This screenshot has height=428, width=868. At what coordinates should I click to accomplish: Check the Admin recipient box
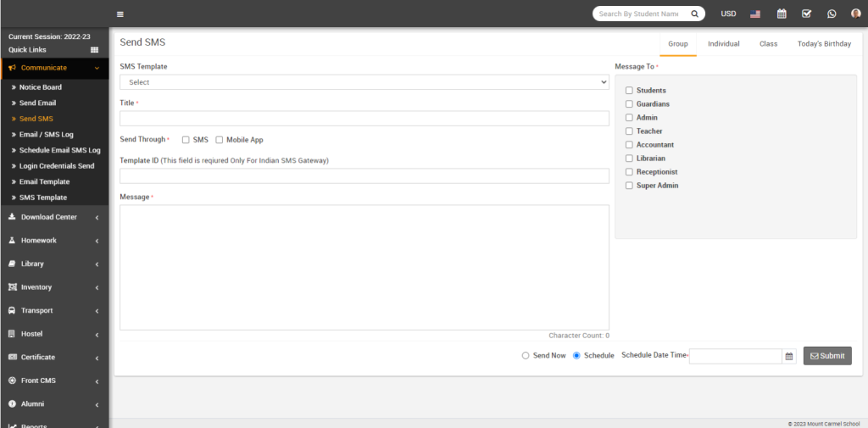(x=629, y=117)
